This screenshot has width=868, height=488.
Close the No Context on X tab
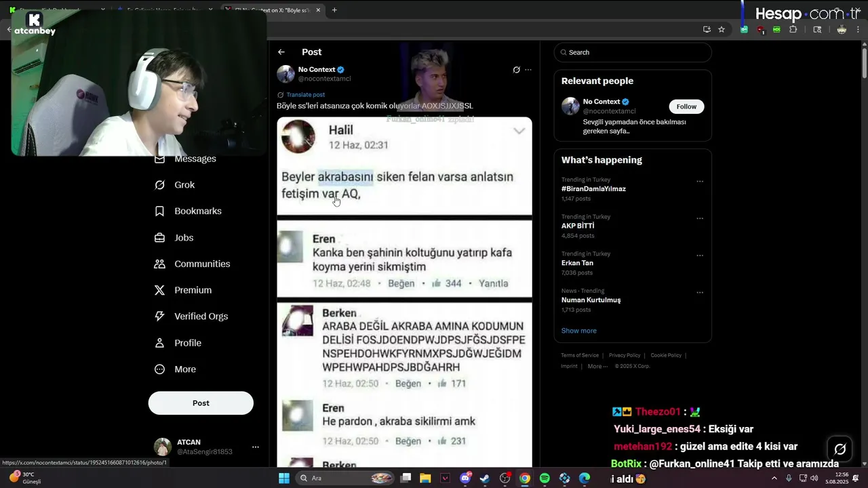coord(318,10)
